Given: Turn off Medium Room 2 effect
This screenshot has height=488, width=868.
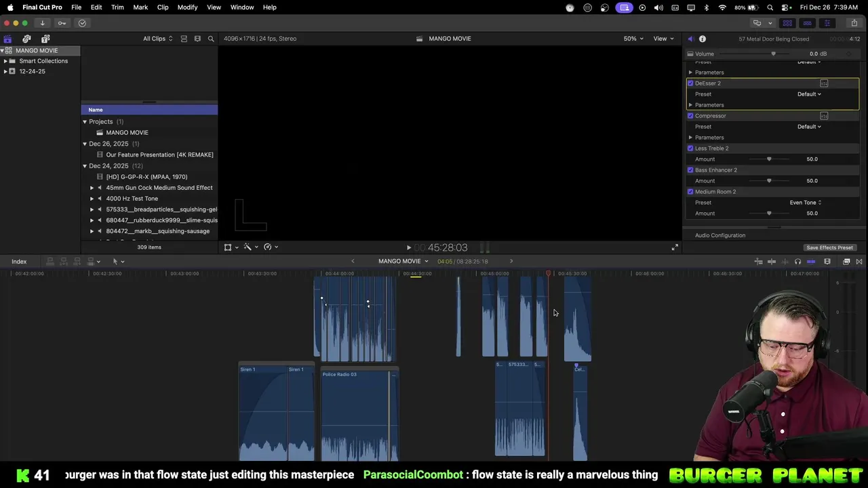Looking at the screenshot, I should click(x=690, y=192).
